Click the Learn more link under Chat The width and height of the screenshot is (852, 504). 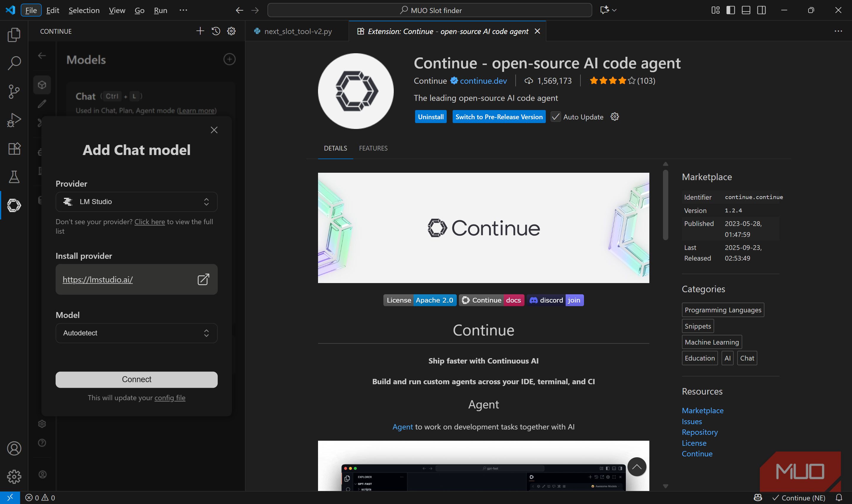[197, 110]
